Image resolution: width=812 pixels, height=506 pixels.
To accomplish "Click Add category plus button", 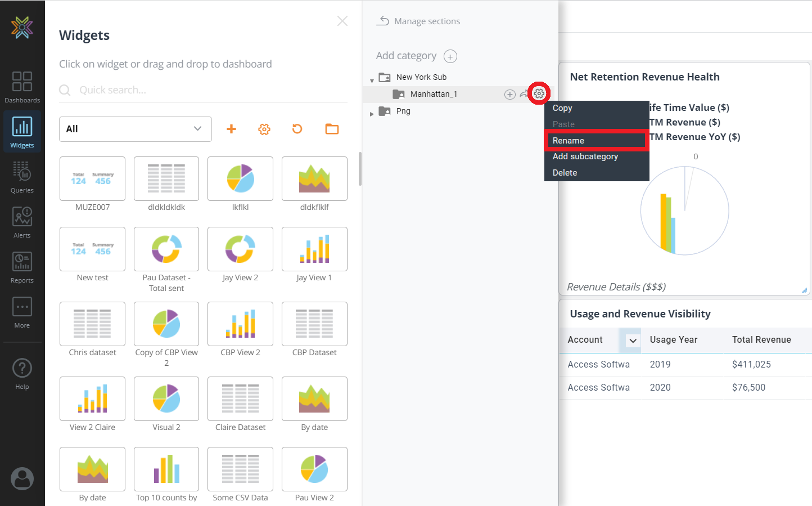I will click(450, 56).
